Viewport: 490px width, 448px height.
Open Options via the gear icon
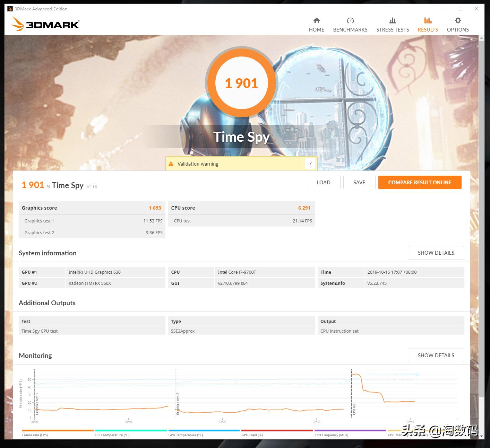pos(457,20)
